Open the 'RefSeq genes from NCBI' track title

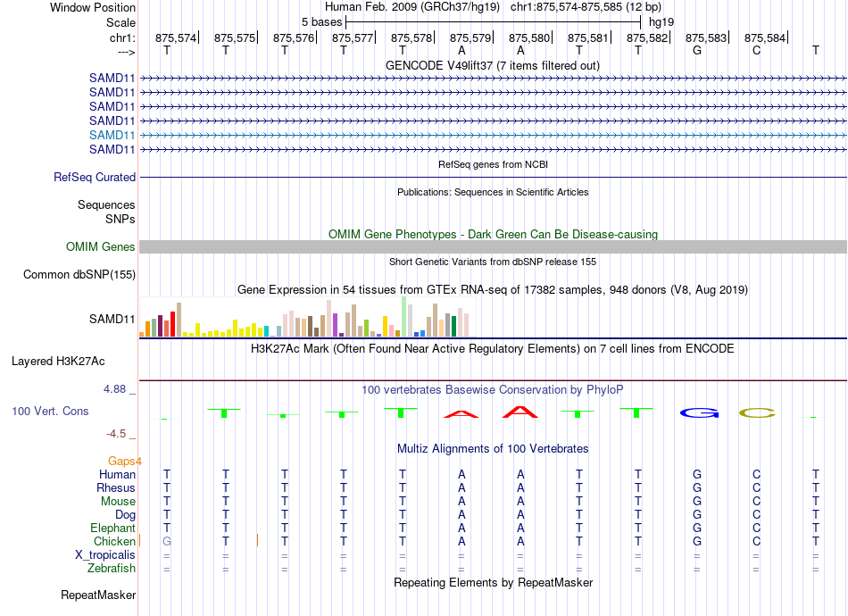493,164
